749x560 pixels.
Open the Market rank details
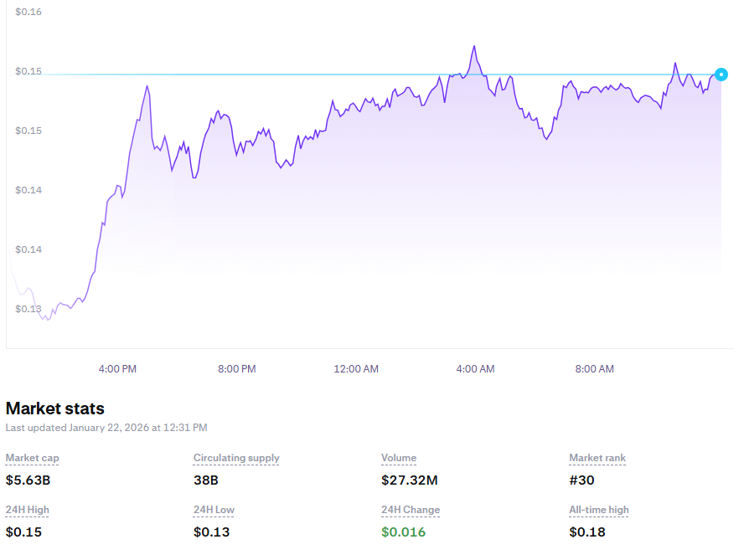click(x=597, y=458)
